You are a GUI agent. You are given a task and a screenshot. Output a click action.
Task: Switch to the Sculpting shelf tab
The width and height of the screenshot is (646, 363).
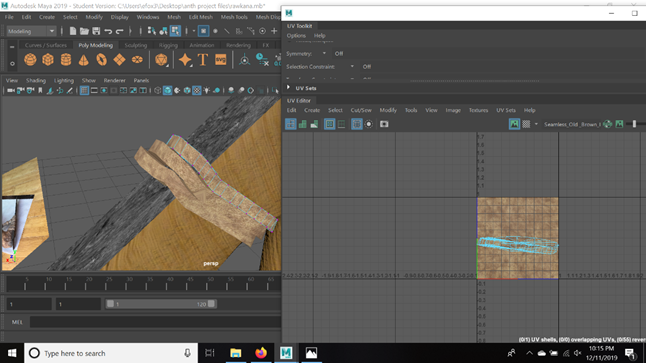coord(136,45)
